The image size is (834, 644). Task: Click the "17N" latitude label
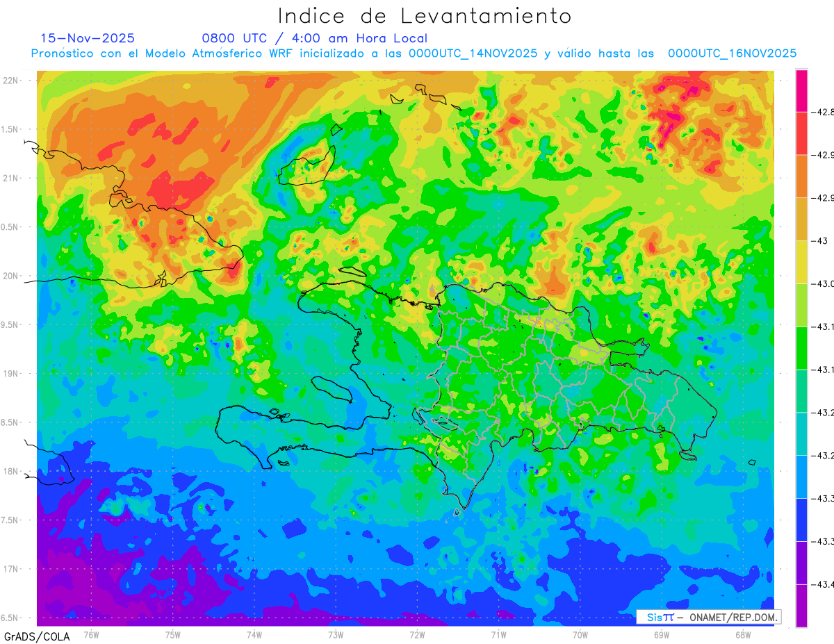[x=11, y=569]
